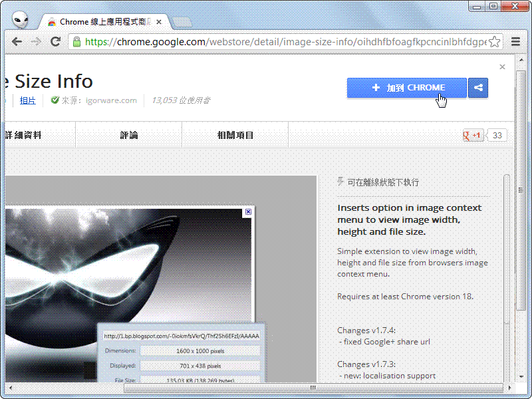
Task: Click the green verified checkmark icon
Action: pos(55,100)
